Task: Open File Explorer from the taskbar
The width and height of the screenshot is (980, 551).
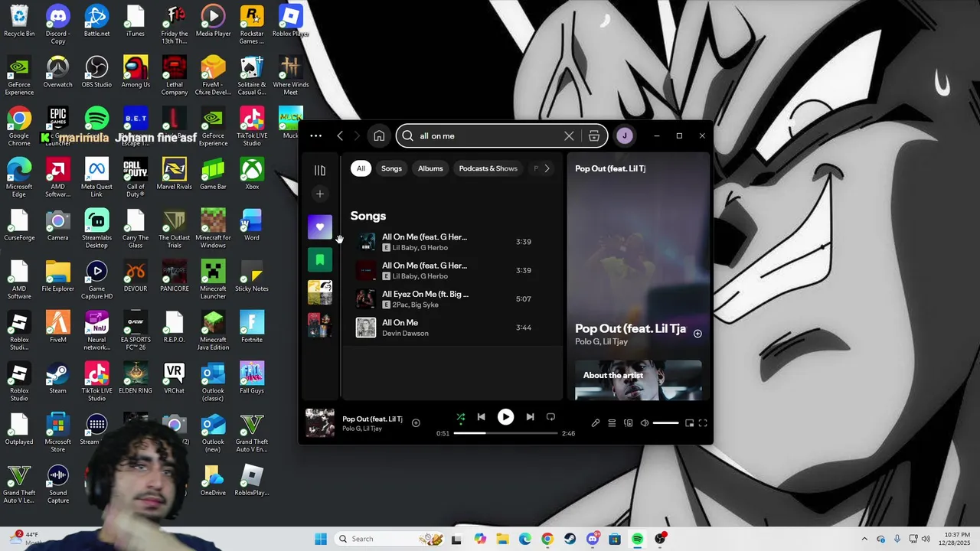Action: 502,539
